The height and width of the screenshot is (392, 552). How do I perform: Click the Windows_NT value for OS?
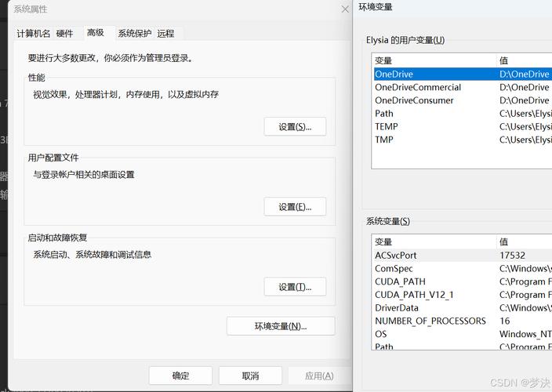pyautogui.click(x=525, y=334)
